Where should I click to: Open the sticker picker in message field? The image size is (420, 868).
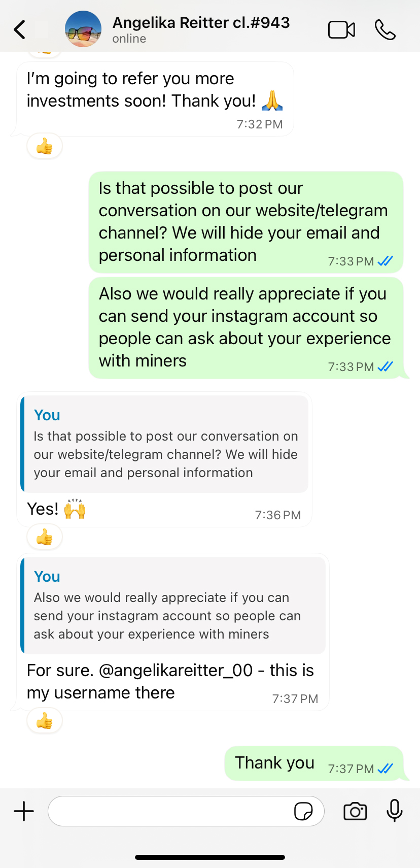point(303,811)
